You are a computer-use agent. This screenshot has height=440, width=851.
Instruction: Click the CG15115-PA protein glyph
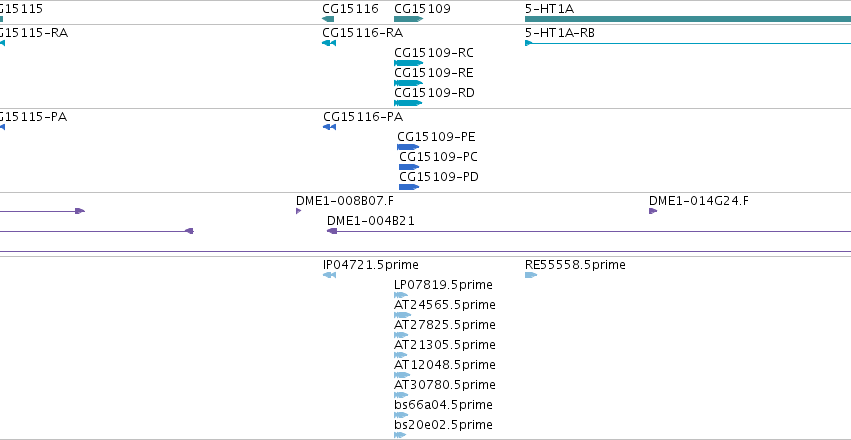click(2, 127)
